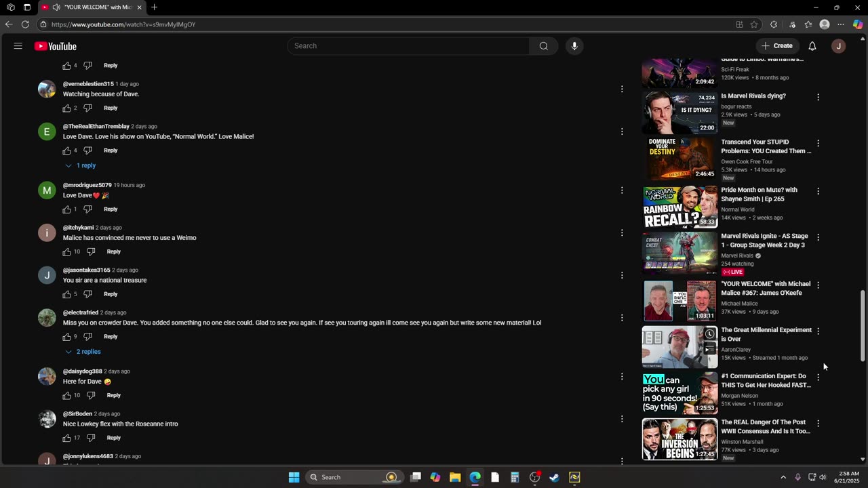The width and height of the screenshot is (868, 488).
Task: Go to YouTube home via the logo
Action: [x=56, y=46]
